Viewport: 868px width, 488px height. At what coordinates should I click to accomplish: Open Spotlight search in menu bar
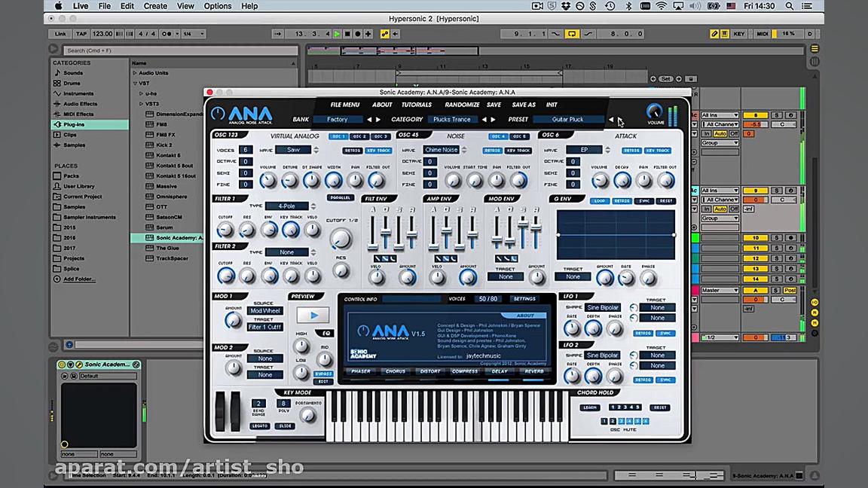[x=790, y=6]
